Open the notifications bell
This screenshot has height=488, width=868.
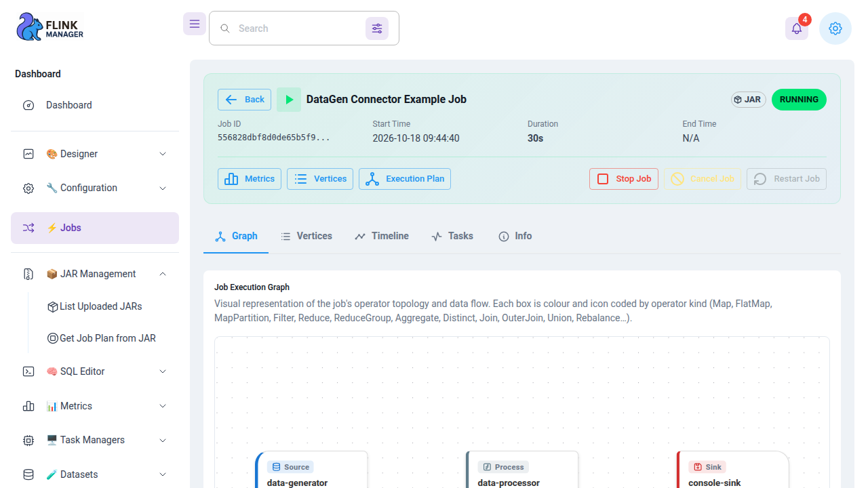point(797,28)
